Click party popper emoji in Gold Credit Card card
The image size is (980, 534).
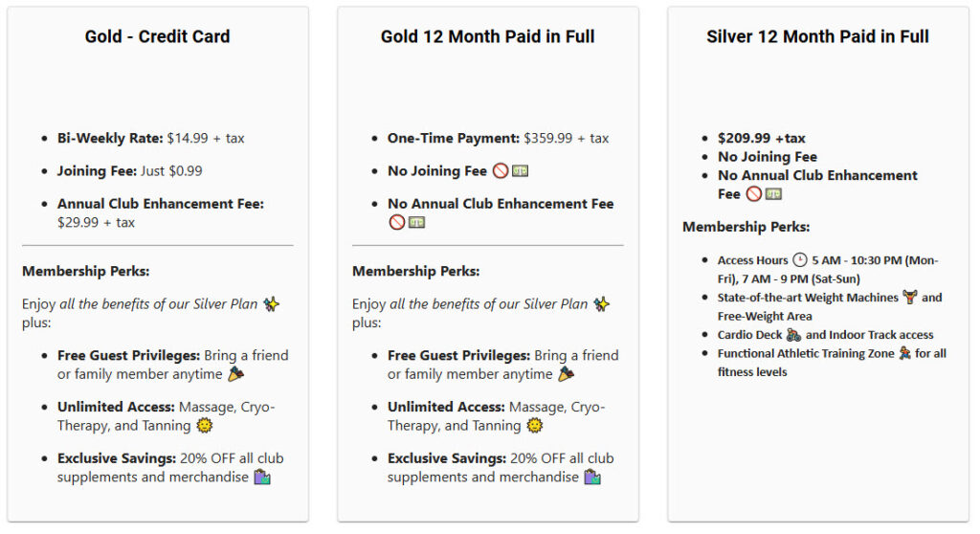[235, 374]
